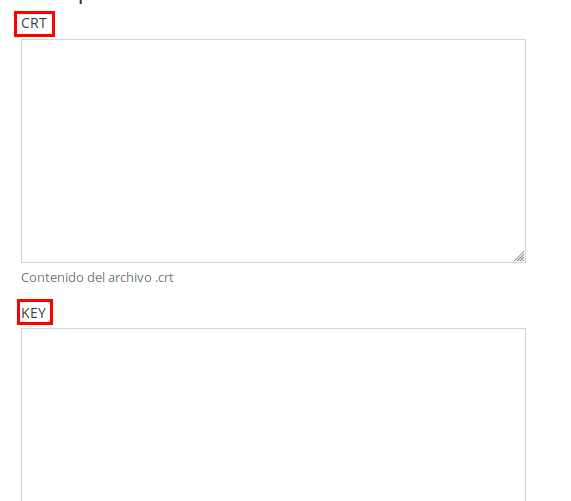Click the helper text below the CRT box

97,278
